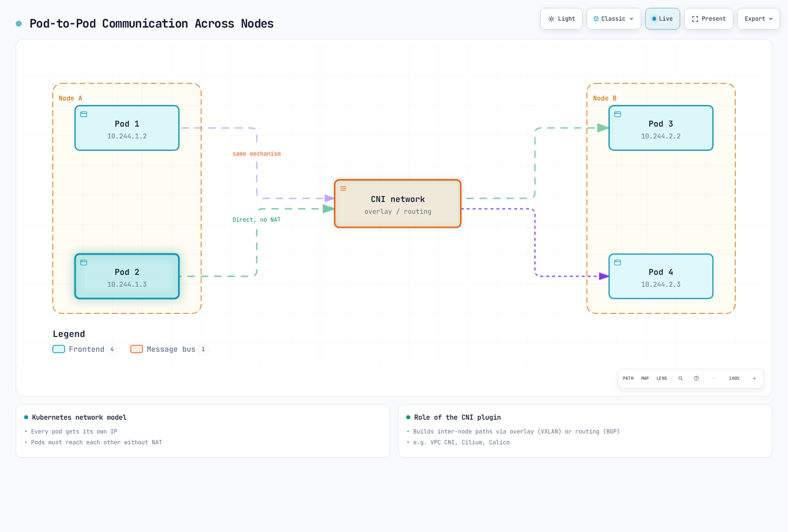
Task: Click the window icon on Pod 4
Action: (618, 263)
